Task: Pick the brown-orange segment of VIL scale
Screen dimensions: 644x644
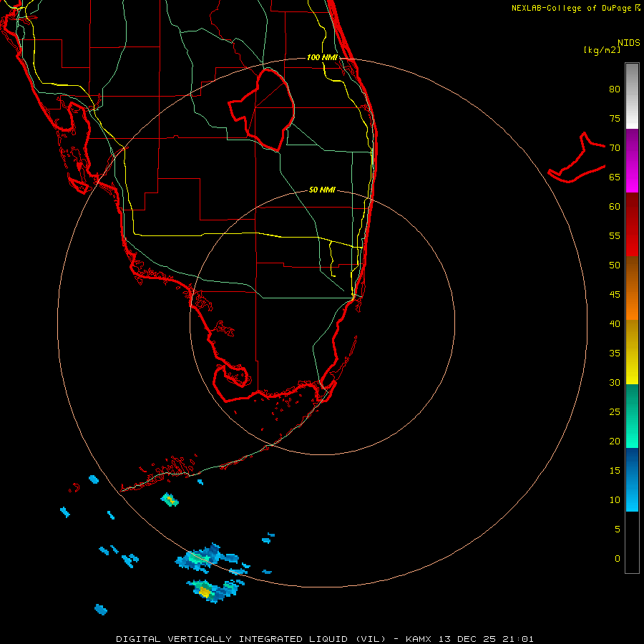Action: click(632, 288)
